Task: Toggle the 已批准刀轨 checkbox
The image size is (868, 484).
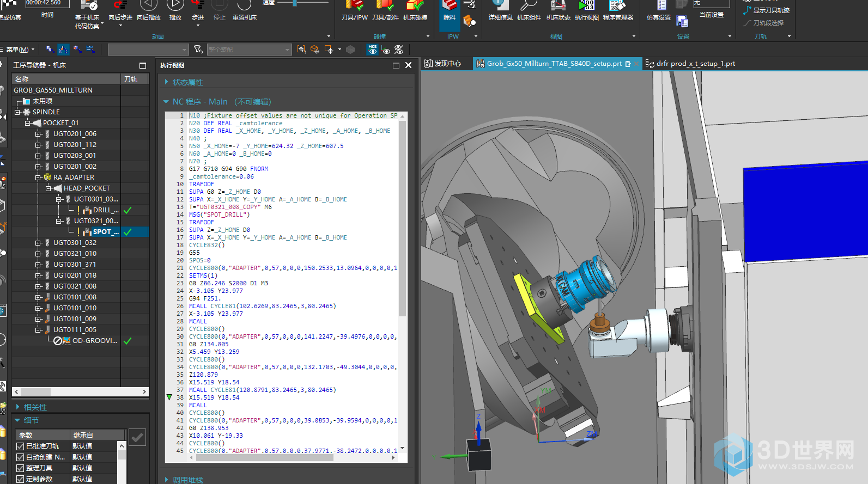Action: point(20,446)
